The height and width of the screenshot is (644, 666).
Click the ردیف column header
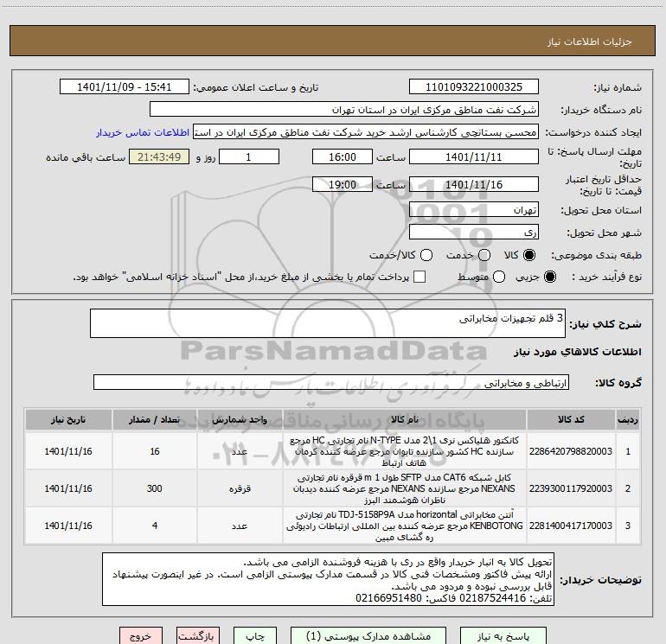click(628, 420)
